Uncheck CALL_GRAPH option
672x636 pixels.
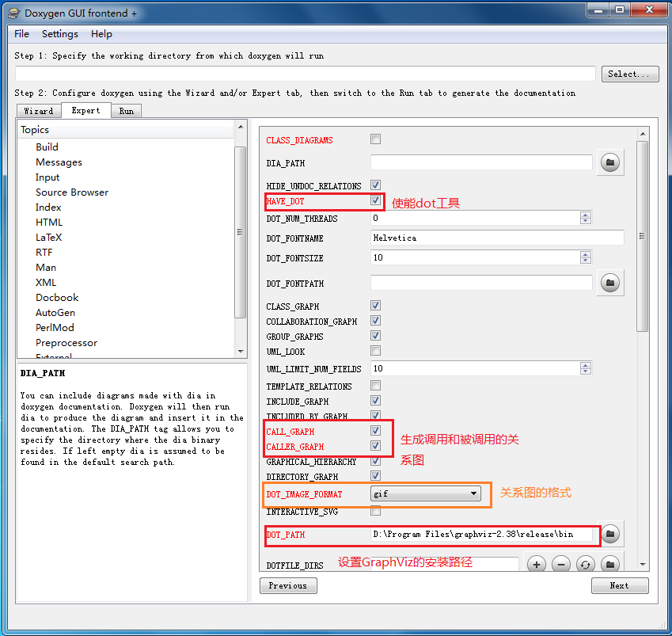[x=375, y=430]
